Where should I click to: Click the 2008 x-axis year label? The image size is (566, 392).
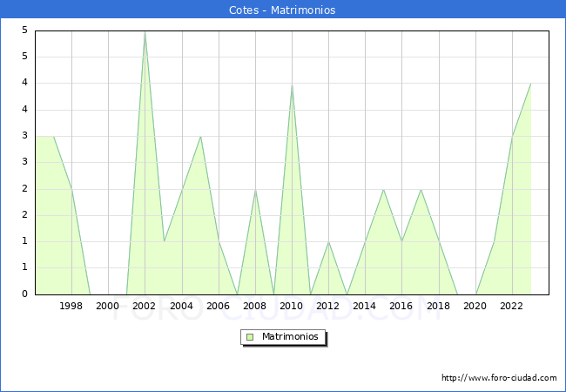pos(255,306)
